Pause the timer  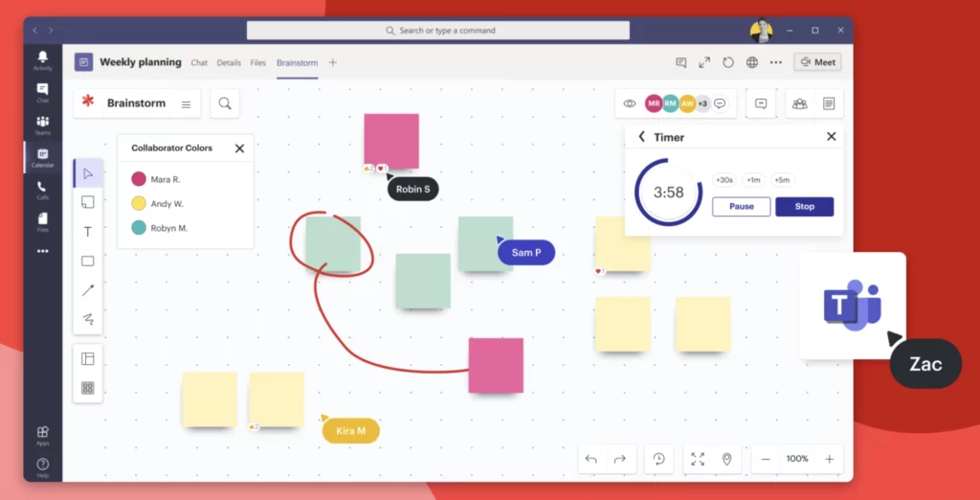click(x=742, y=207)
